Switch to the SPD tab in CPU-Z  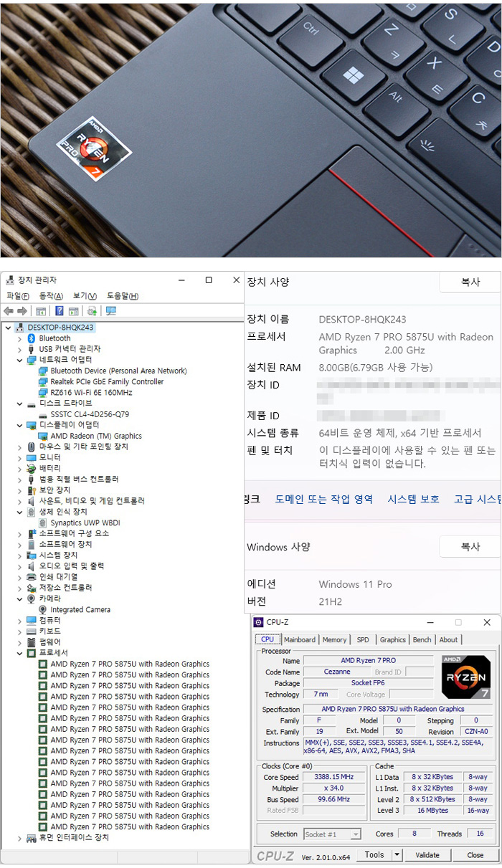click(x=363, y=640)
